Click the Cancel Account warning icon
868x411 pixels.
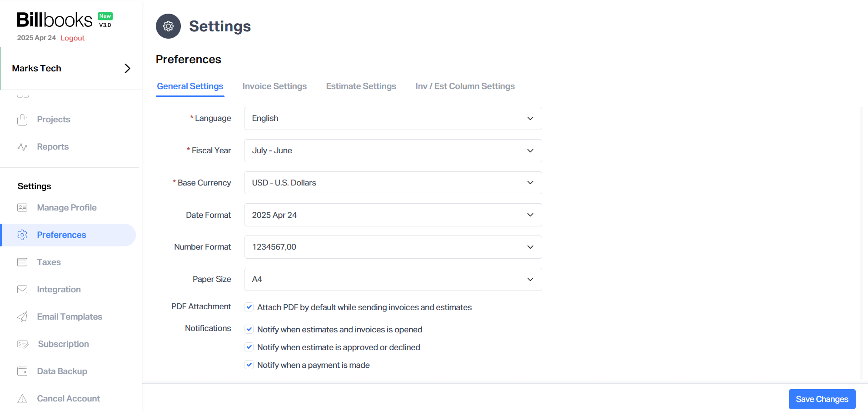(22, 398)
